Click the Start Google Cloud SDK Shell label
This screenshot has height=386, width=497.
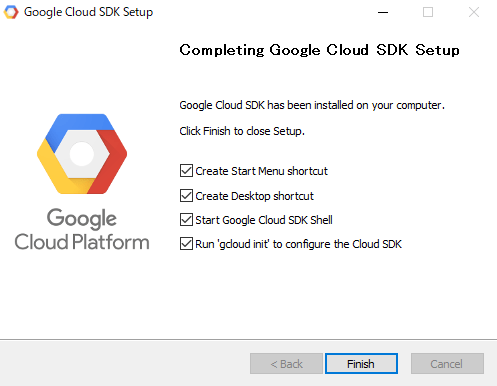click(x=264, y=220)
